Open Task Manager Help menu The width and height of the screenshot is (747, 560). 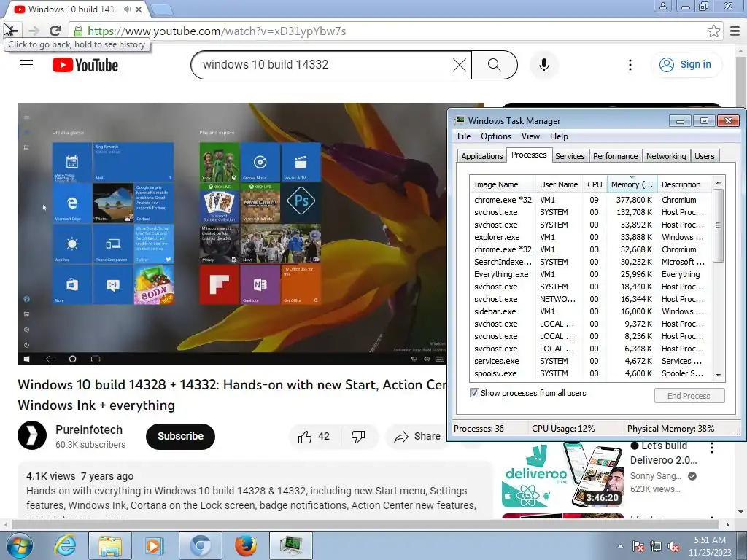tap(559, 136)
